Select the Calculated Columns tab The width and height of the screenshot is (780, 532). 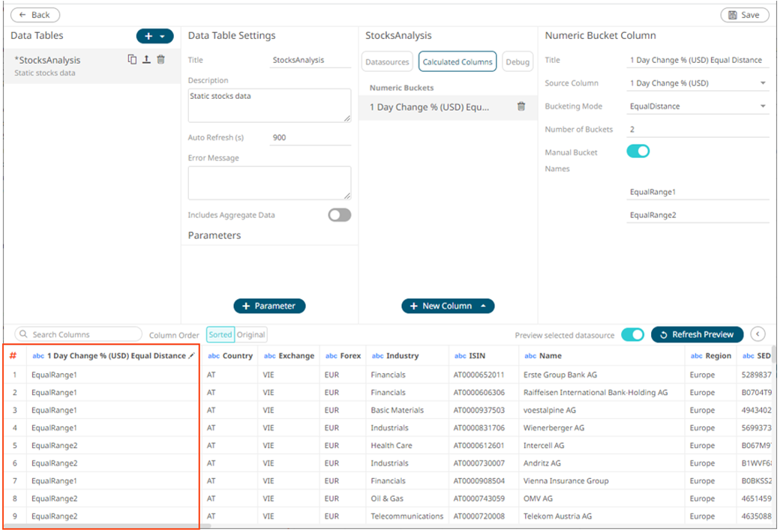coord(457,61)
